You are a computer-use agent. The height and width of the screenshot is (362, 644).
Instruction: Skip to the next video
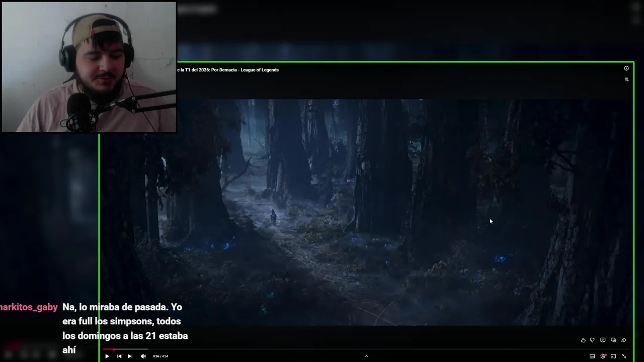(x=130, y=356)
